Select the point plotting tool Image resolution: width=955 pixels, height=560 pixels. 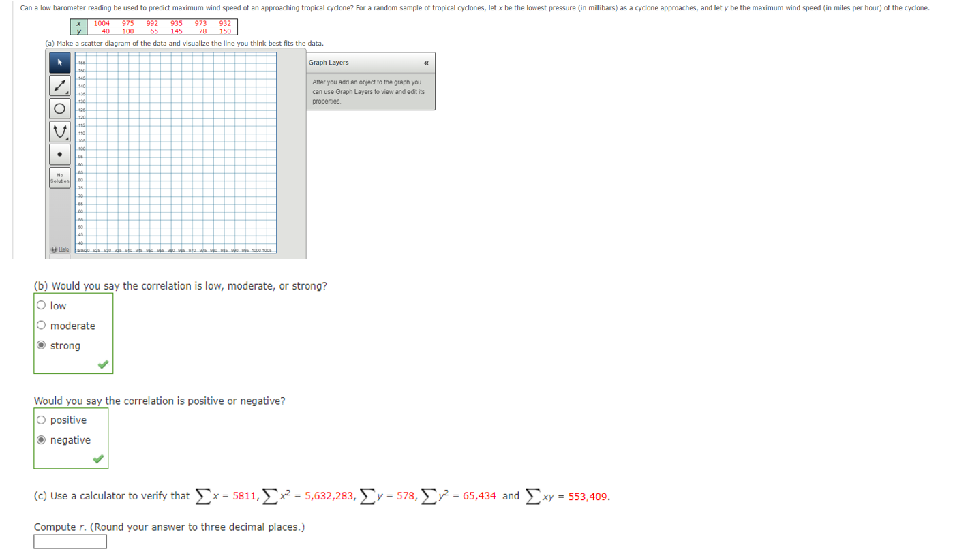pos(60,153)
